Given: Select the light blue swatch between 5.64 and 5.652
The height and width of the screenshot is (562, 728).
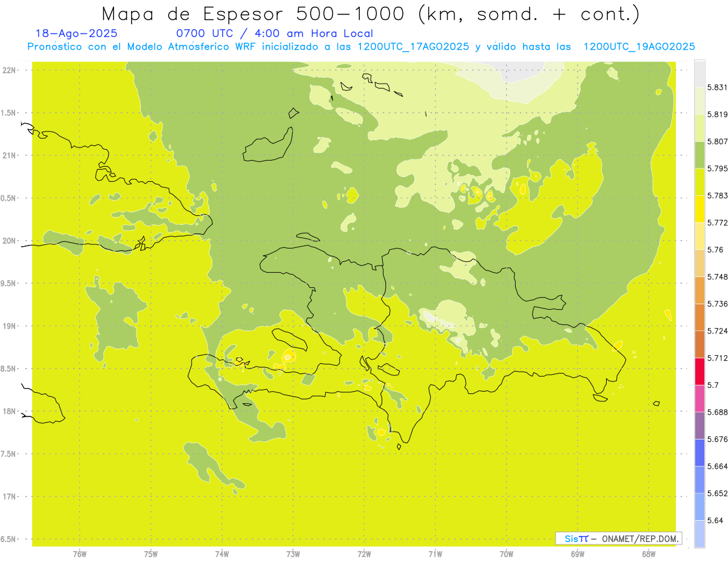Looking at the screenshot, I should [699, 507].
